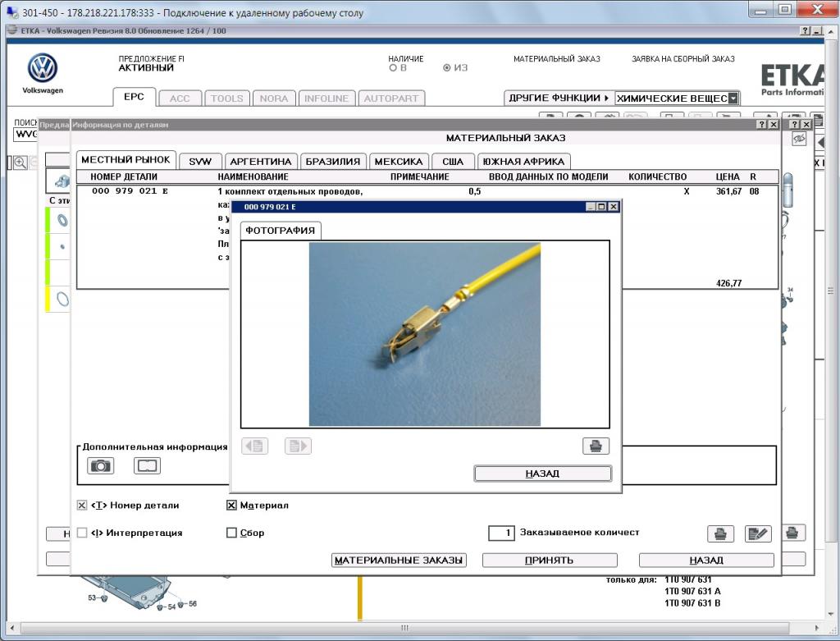This screenshot has width=840, height=641.
Task: Click the price 361,67 cell
Action: [728, 191]
